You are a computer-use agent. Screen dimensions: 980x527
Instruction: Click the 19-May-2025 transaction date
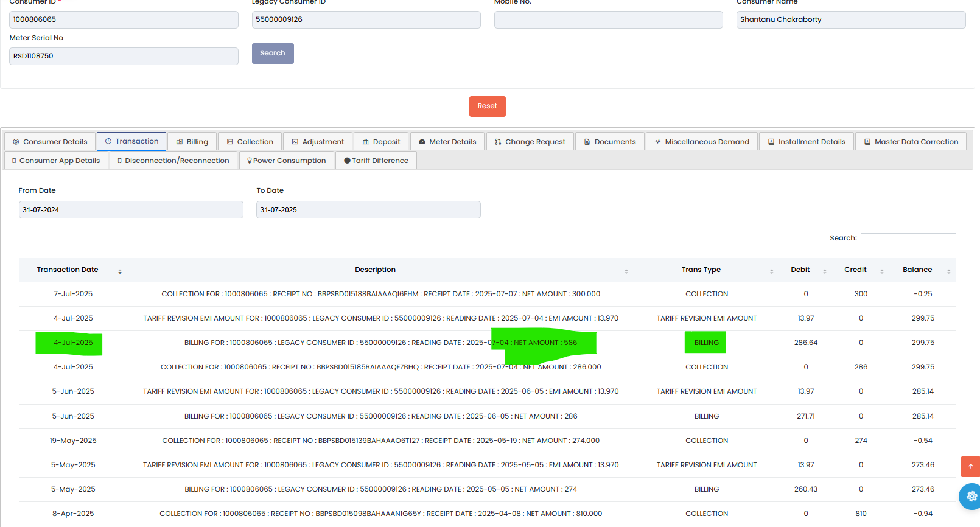(x=73, y=441)
